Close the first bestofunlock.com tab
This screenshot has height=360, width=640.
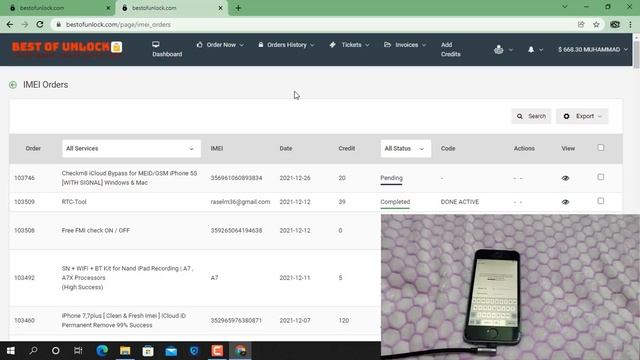108,8
